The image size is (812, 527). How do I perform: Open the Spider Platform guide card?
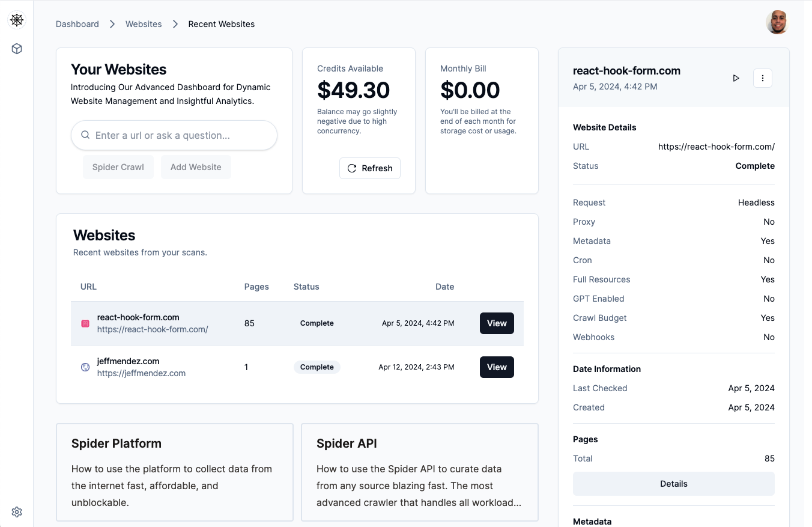(x=174, y=472)
